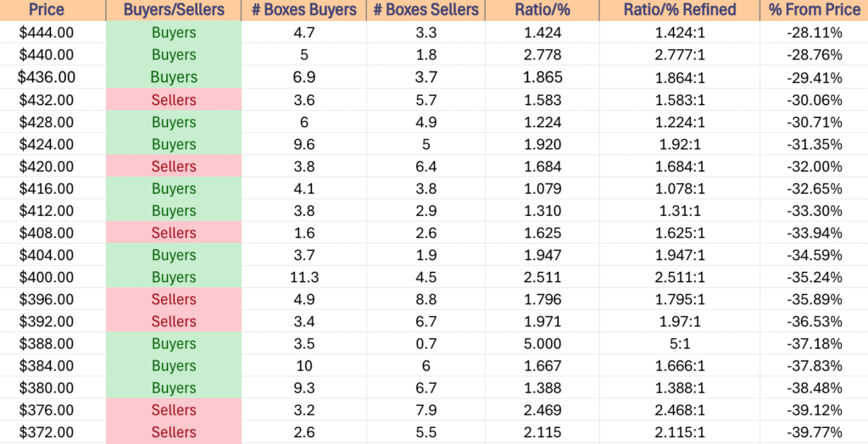This screenshot has width=868, height=444.
Task: Select the % From Price header
Action: 815,10
